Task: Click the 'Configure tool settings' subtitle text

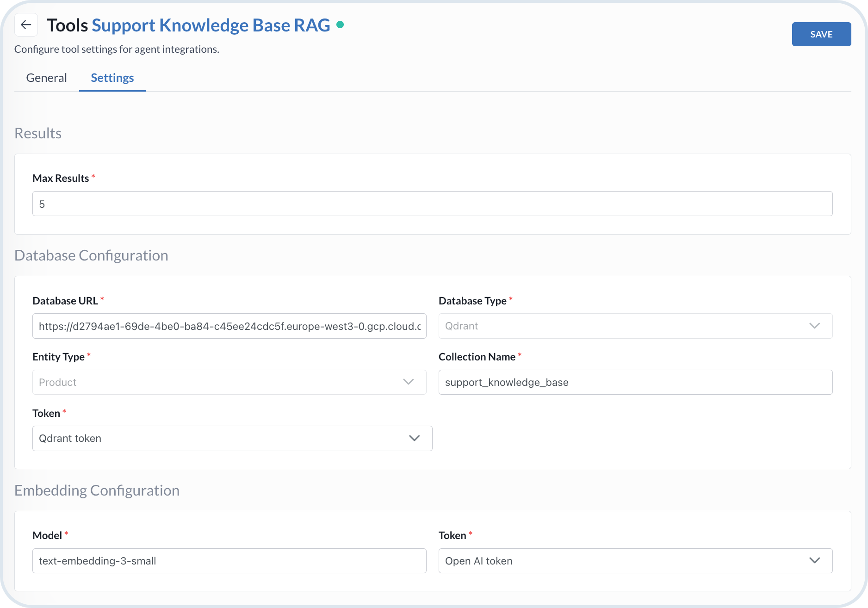Action: click(117, 49)
